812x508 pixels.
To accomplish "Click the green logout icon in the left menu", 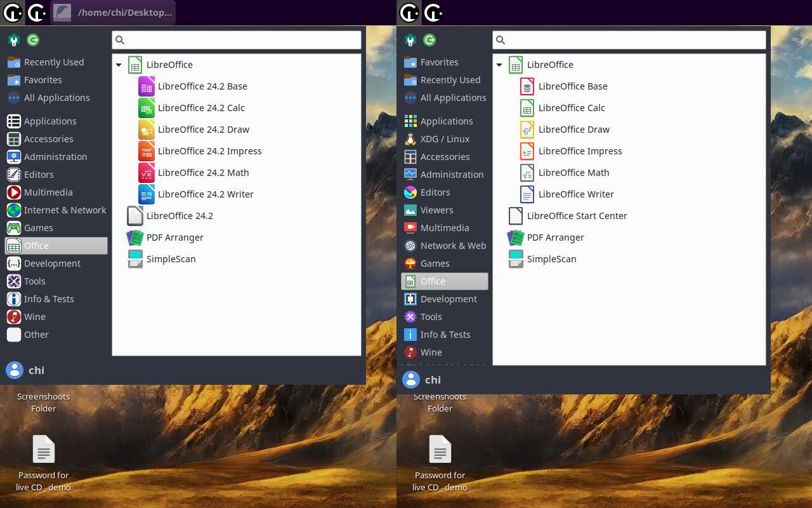I will pyautogui.click(x=33, y=40).
